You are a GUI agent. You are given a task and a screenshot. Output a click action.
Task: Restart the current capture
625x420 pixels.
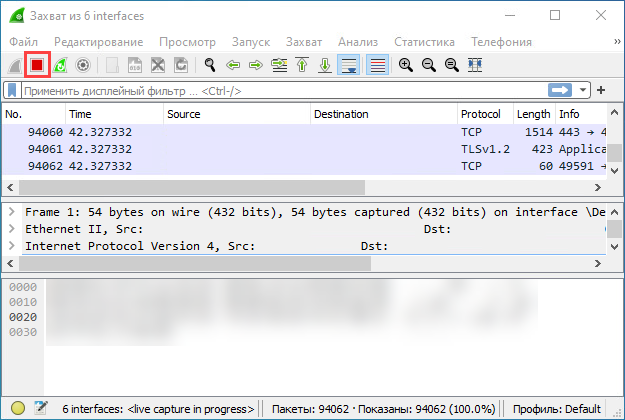[60, 65]
